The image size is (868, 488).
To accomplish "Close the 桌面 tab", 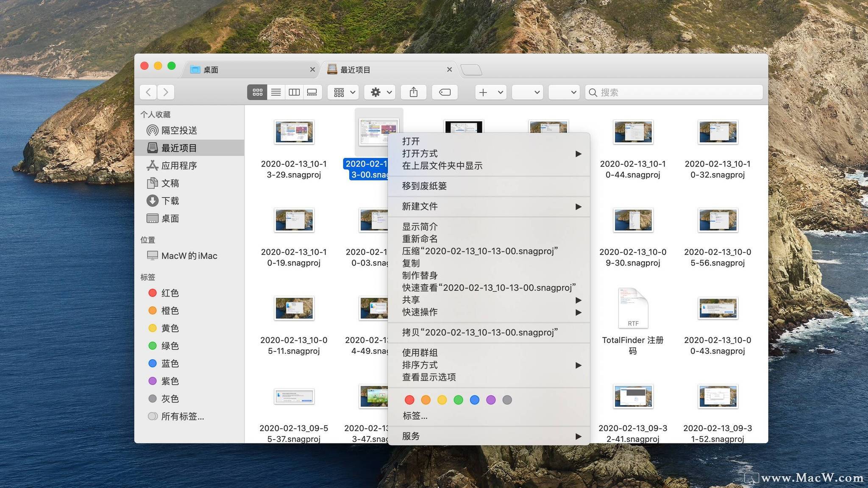I will click(312, 69).
